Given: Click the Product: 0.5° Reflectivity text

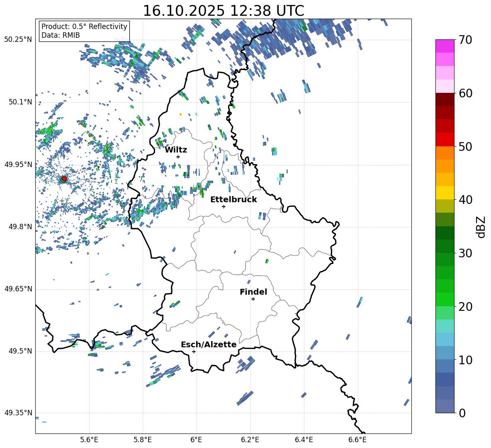Looking at the screenshot, I should (84, 26).
